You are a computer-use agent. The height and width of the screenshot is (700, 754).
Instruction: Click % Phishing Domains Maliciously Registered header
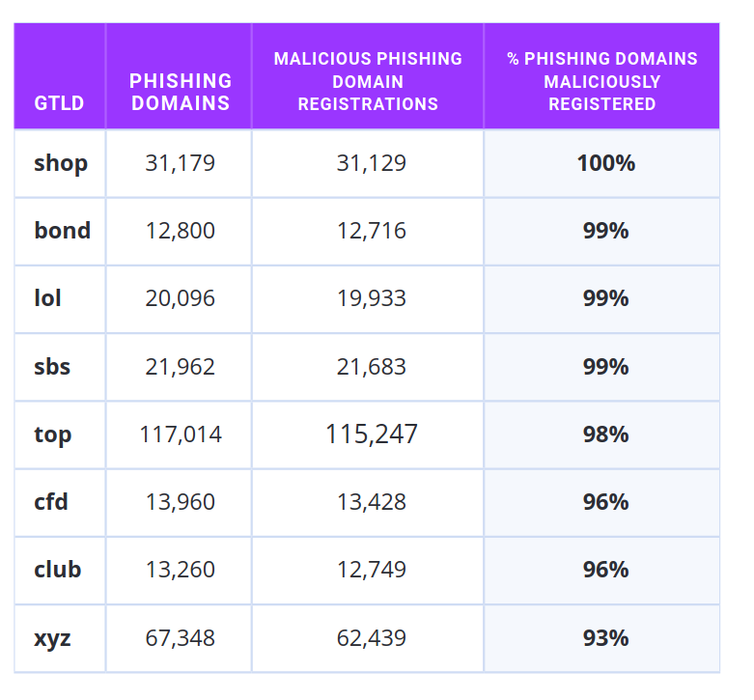[x=602, y=81]
